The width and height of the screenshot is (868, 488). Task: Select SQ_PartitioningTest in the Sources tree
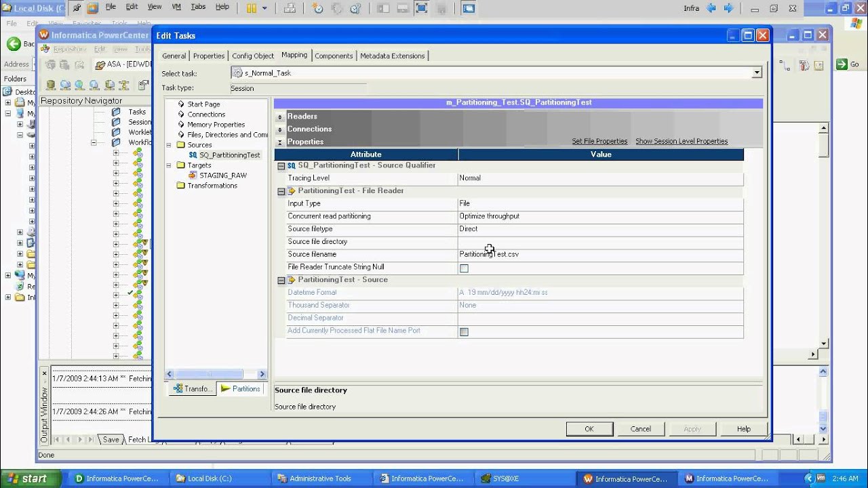(229, 155)
